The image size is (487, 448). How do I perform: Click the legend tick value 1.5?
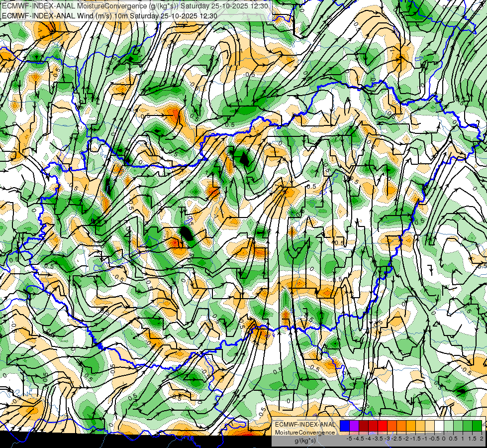point(472,439)
